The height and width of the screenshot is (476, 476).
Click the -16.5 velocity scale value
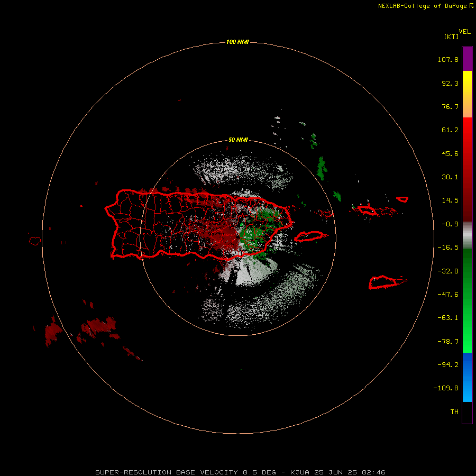(448, 248)
